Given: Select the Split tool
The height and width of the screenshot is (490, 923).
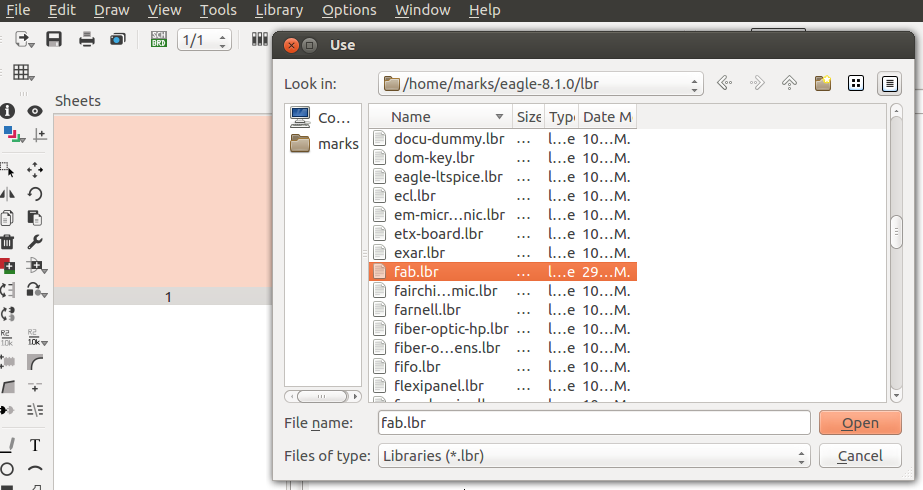Looking at the screenshot, I should (8, 386).
